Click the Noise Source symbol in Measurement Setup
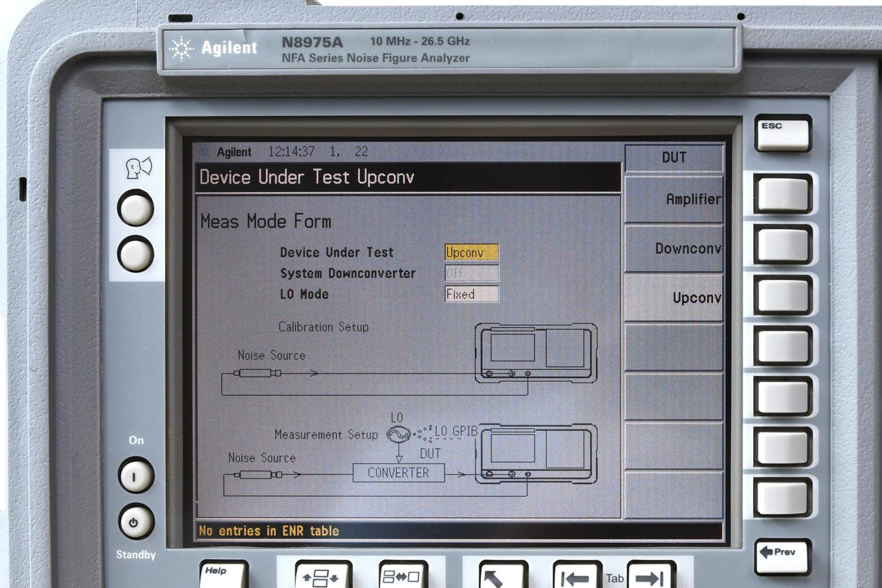Screen dimensions: 882x588 (258, 475)
